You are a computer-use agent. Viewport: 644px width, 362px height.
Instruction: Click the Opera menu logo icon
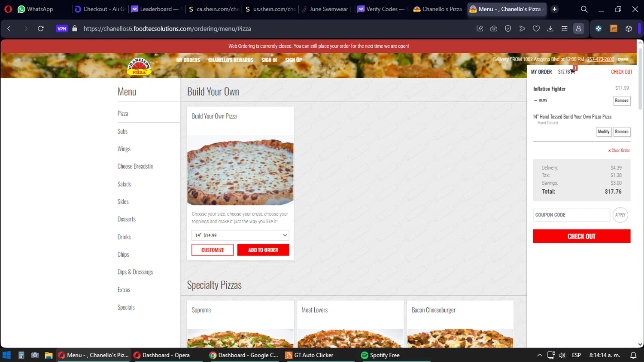coord(8,9)
